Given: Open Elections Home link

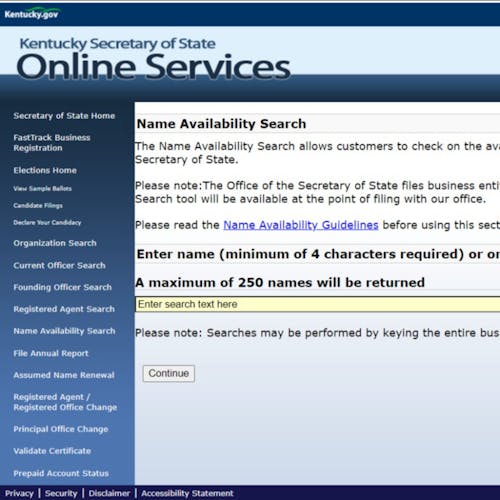Looking at the screenshot, I should tap(45, 170).
